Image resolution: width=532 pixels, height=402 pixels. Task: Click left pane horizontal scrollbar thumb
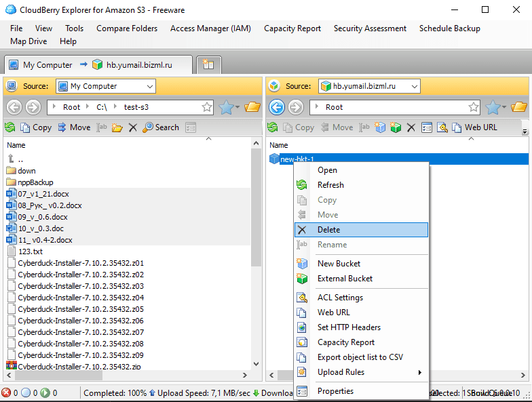click(x=58, y=376)
